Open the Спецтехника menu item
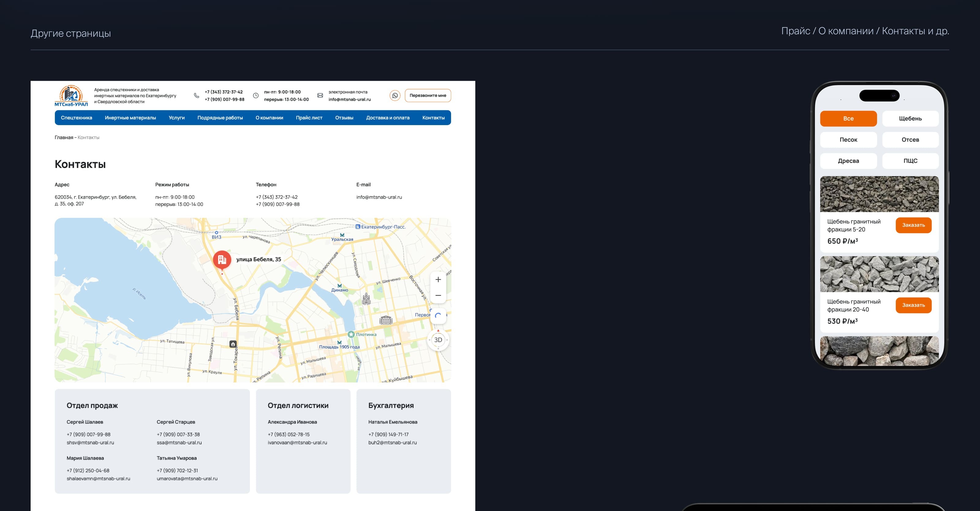This screenshot has height=511, width=980. coord(77,118)
